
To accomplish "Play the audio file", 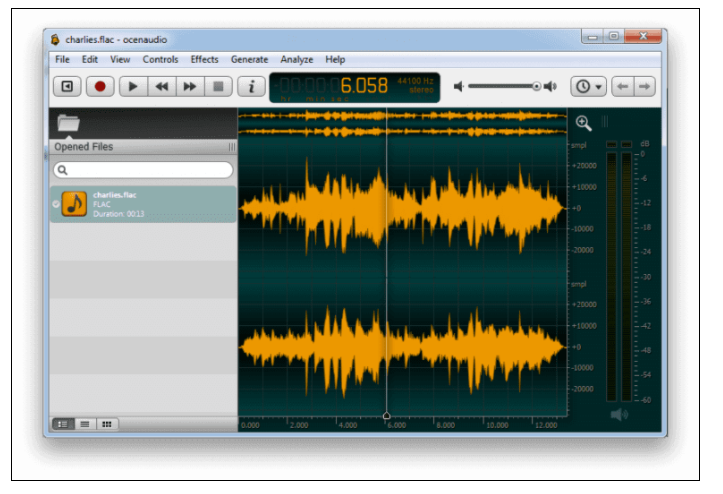I will pos(133,87).
